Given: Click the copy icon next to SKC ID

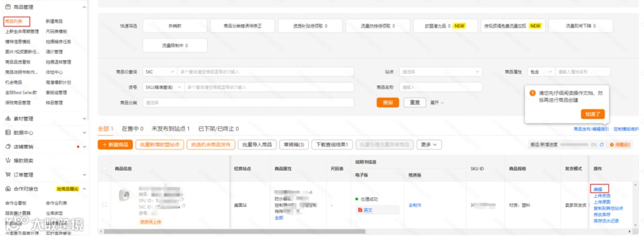Looking at the screenshot, I should pyautogui.click(x=184, y=206).
